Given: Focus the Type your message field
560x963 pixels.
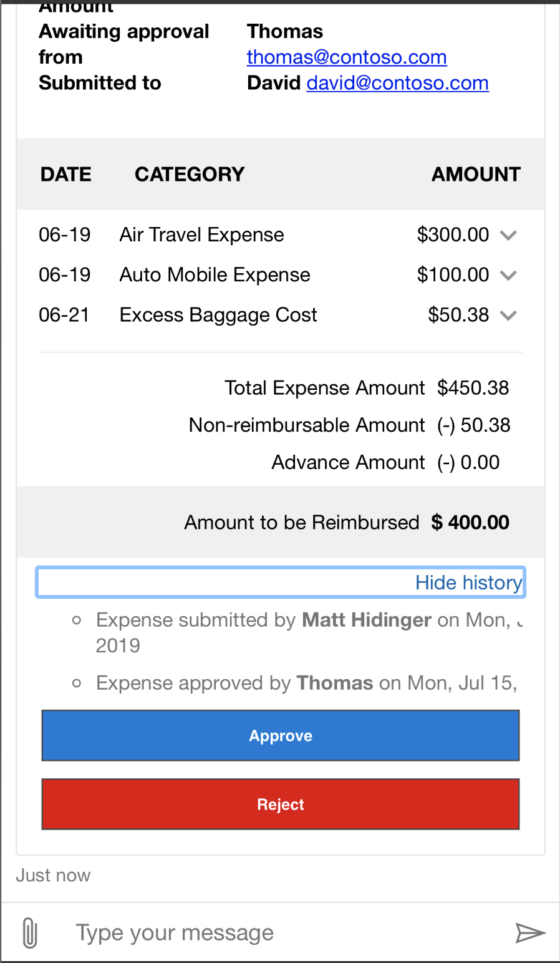Looking at the screenshot, I should tap(281, 933).
